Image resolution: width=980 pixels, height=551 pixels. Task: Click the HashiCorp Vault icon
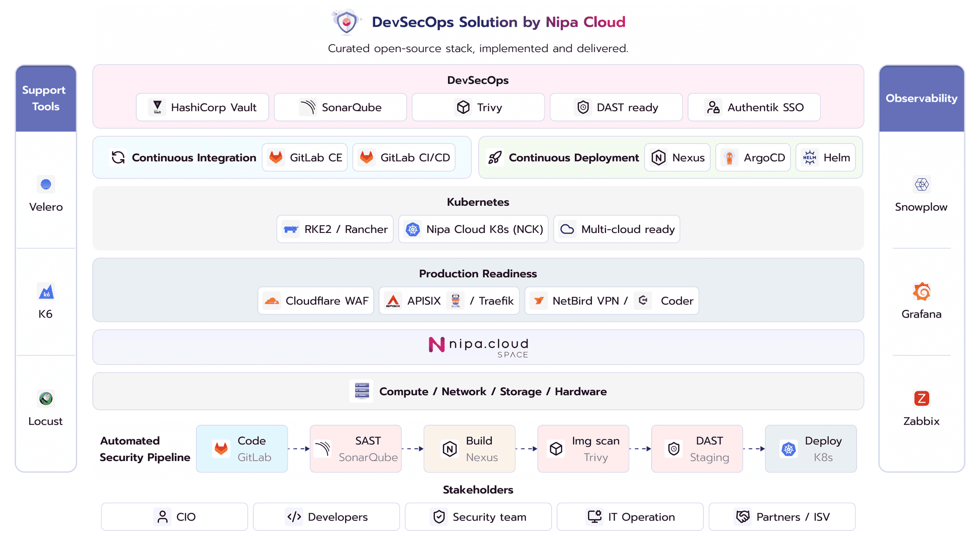tap(157, 107)
